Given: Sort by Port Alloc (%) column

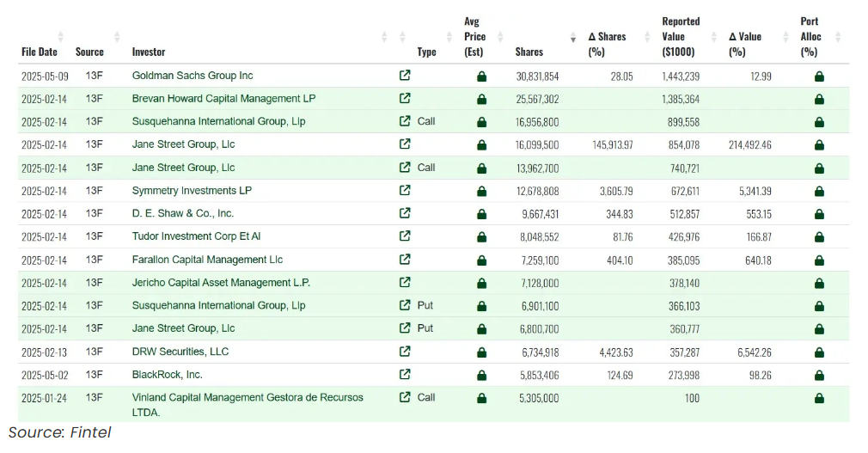Looking at the screenshot, I should (x=838, y=37).
